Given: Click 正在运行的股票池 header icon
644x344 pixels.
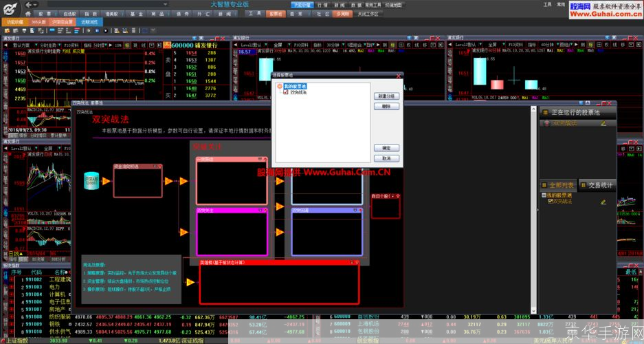Looking at the screenshot, I should pos(546,112).
